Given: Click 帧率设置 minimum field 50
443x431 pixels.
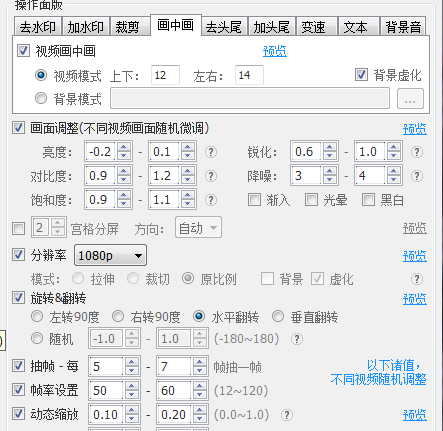Looking at the screenshot, I should (107, 390).
